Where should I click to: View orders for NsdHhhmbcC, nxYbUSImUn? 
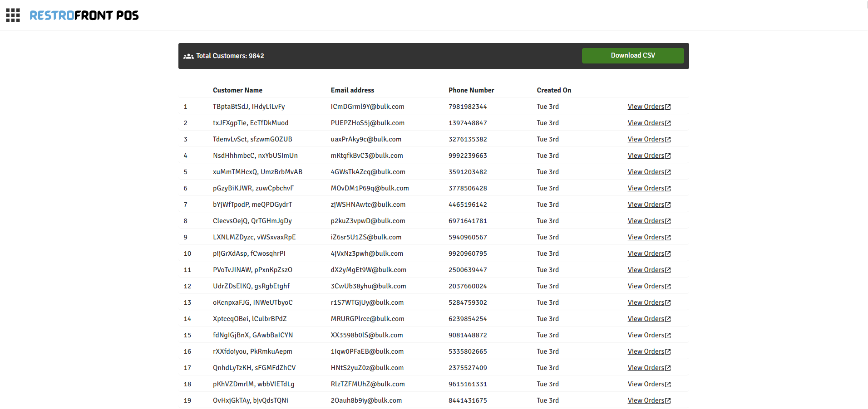649,156
